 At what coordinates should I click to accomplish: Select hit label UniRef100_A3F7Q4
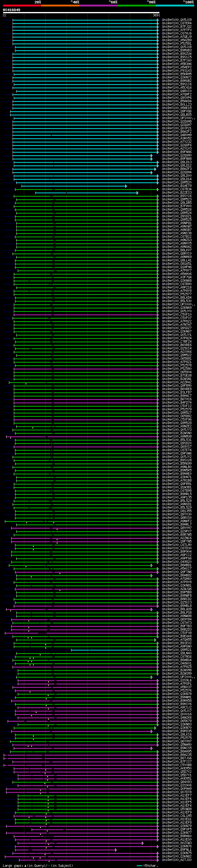[177, 277]
